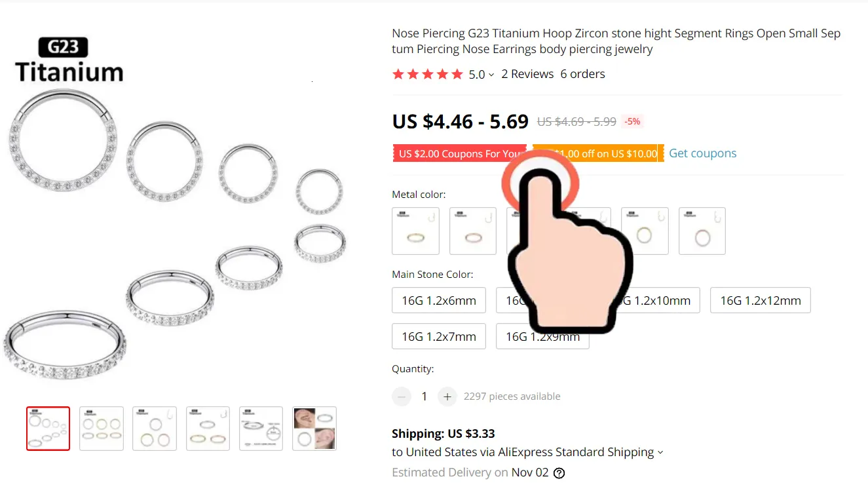Expand the 5.0 rating breakdown chevron

pos(491,75)
